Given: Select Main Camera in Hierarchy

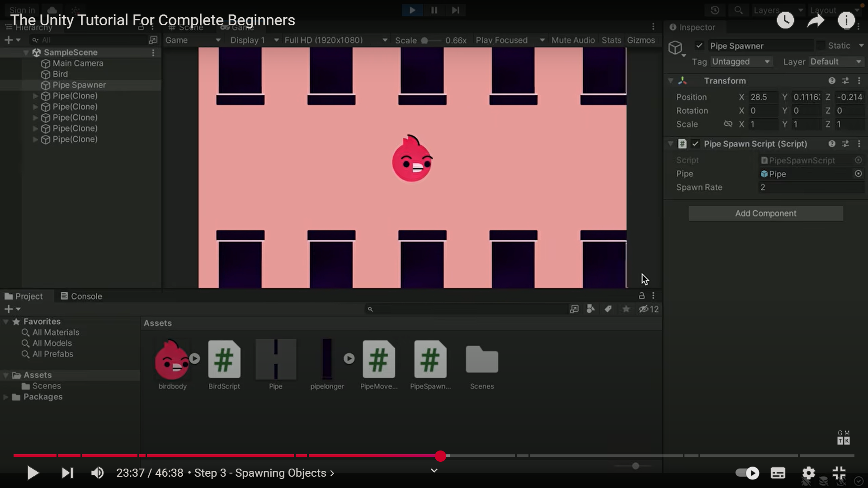Looking at the screenshot, I should point(78,63).
